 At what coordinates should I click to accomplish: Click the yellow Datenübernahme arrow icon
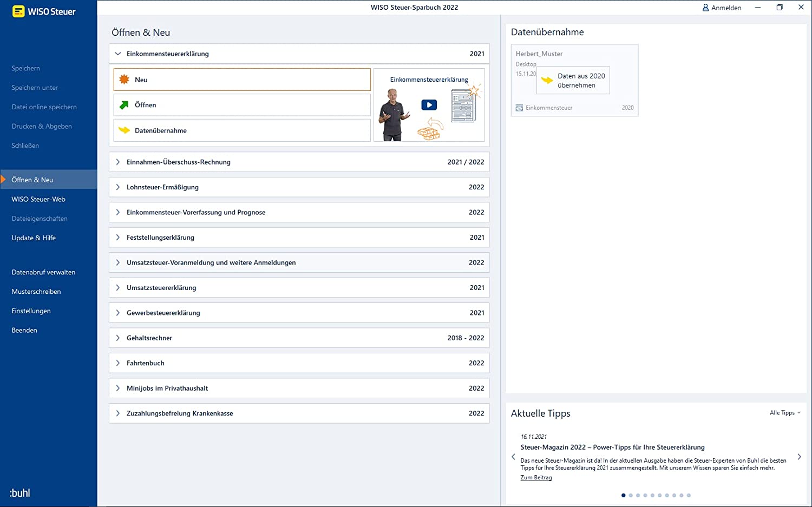124,130
